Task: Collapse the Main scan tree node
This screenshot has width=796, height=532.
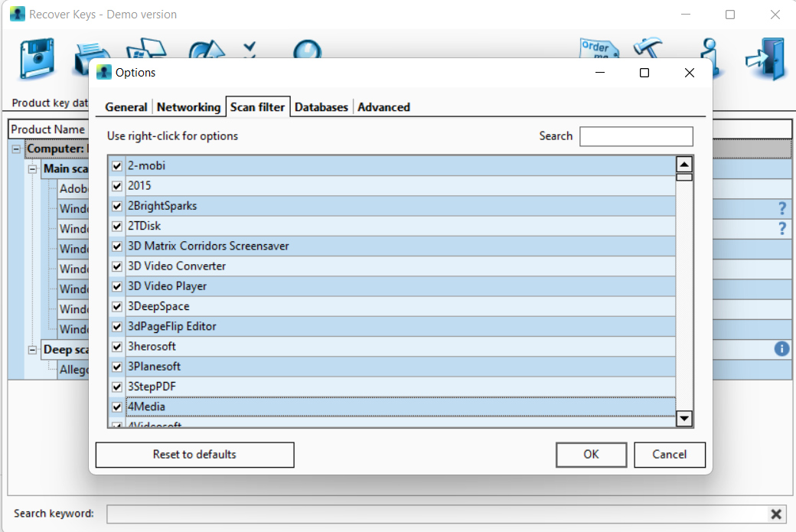Action: (33, 168)
